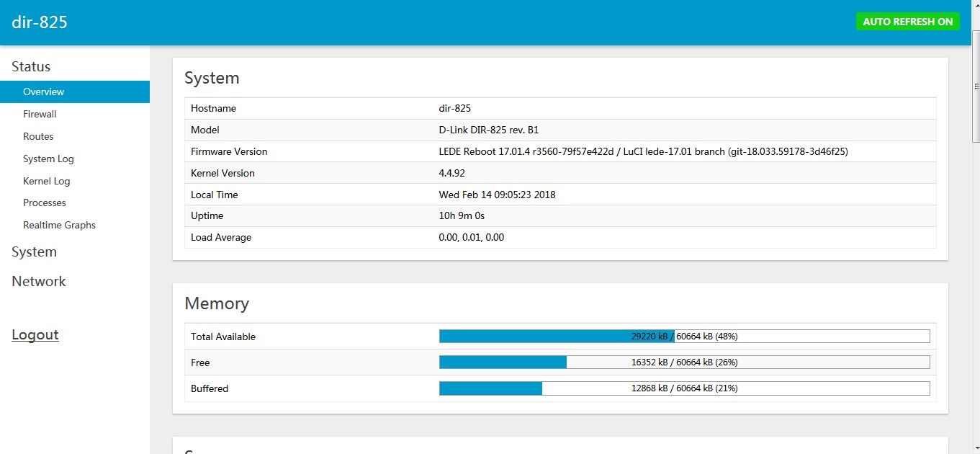Select the Hostname value dir-825
Viewport: 980px width, 454px height.
[x=455, y=108]
